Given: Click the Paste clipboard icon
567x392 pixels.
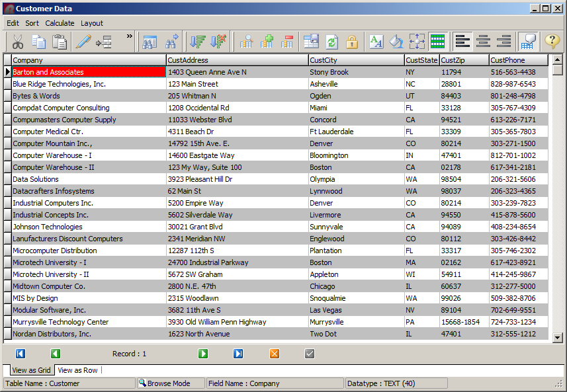Looking at the screenshot, I should tap(60, 42).
